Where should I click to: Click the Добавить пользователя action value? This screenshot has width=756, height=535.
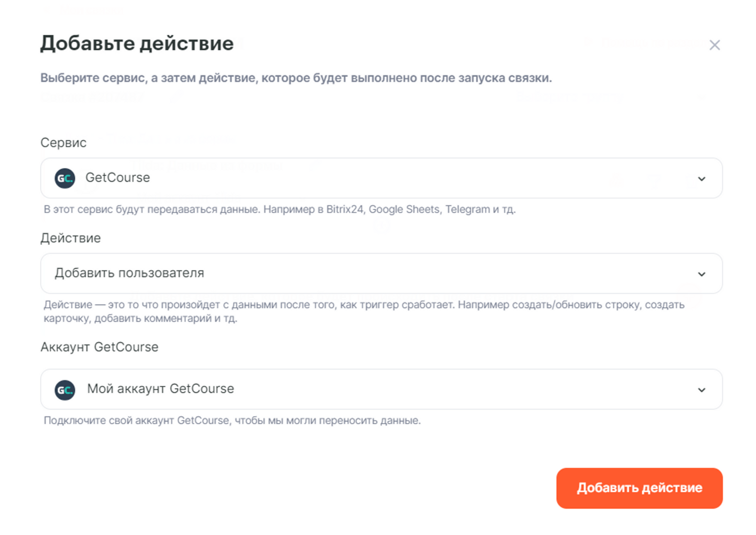(129, 273)
